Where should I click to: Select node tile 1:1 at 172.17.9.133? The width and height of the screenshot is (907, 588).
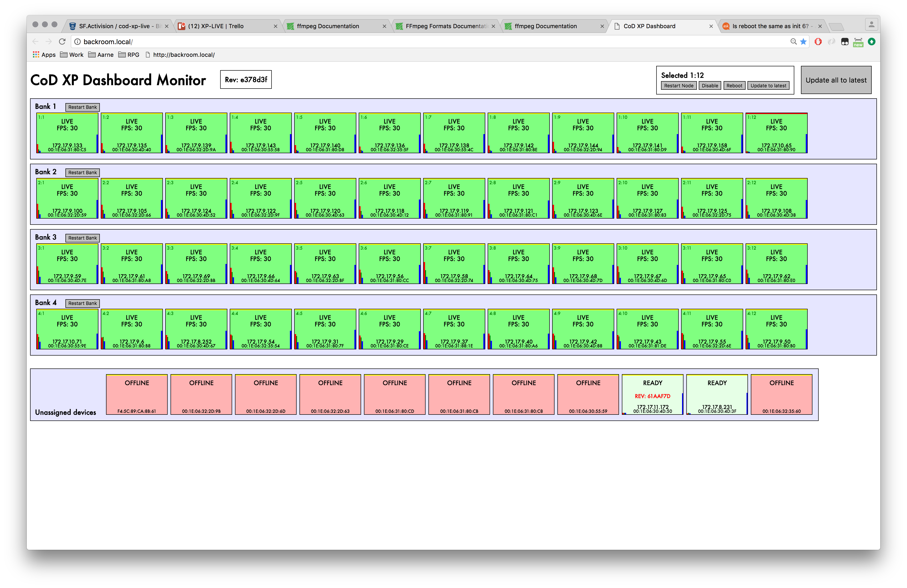pos(67,133)
